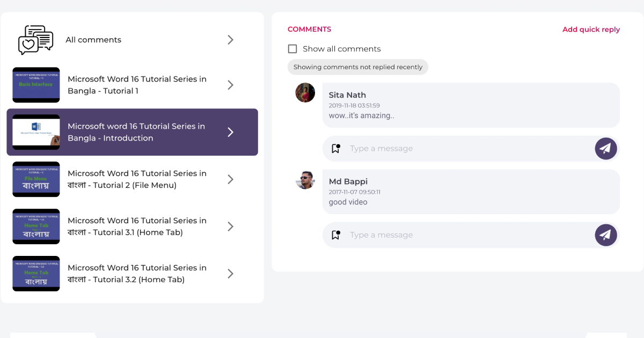Click Sita Nath's profile avatar
The height and width of the screenshot is (338, 644).
(x=305, y=93)
